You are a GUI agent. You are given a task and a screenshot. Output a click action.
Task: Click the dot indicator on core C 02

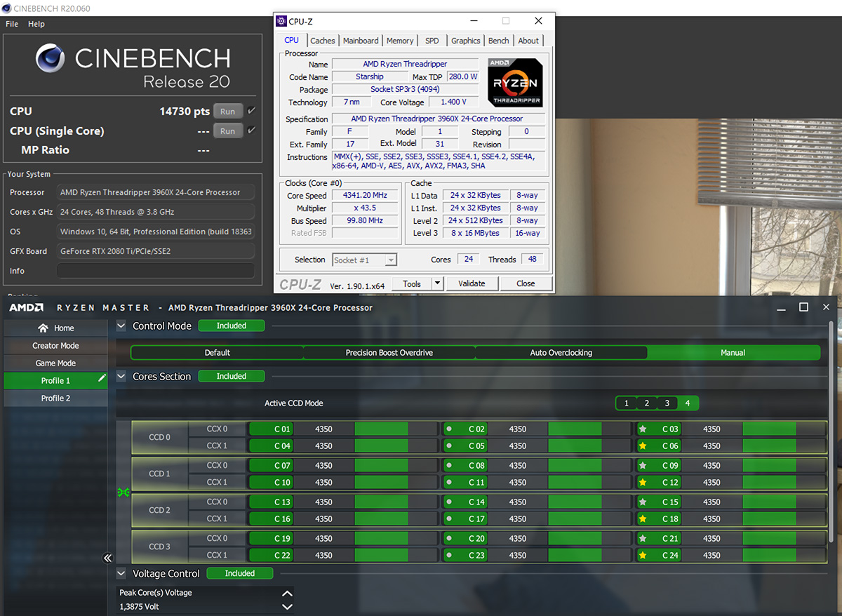pyautogui.click(x=448, y=429)
